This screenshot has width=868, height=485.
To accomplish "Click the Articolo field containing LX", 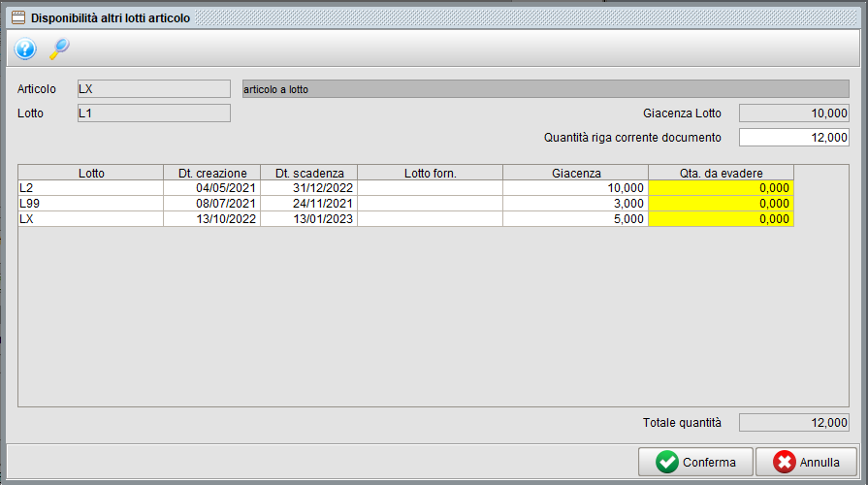I will (153, 89).
